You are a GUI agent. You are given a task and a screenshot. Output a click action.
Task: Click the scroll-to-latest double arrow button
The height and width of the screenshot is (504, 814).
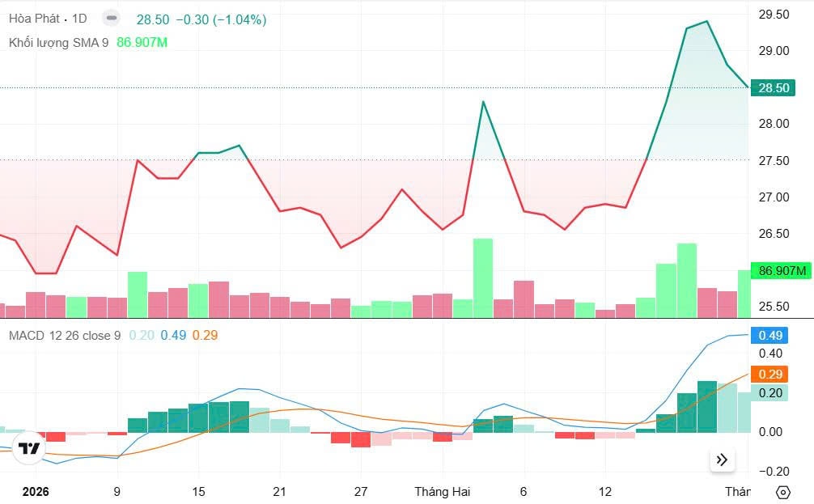pyautogui.click(x=723, y=460)
